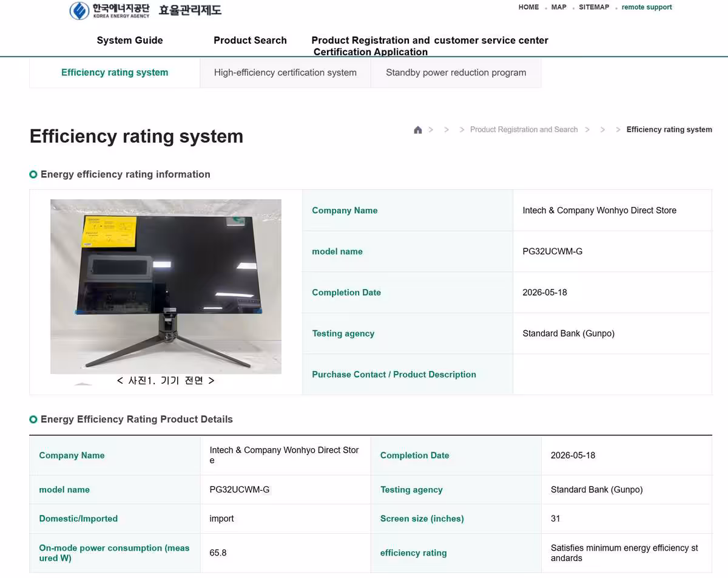Click PG32UCWM-G value in top info table
The width and height of the screenshot is (728, 578).
pyautogui.click(x=552, y=251)
